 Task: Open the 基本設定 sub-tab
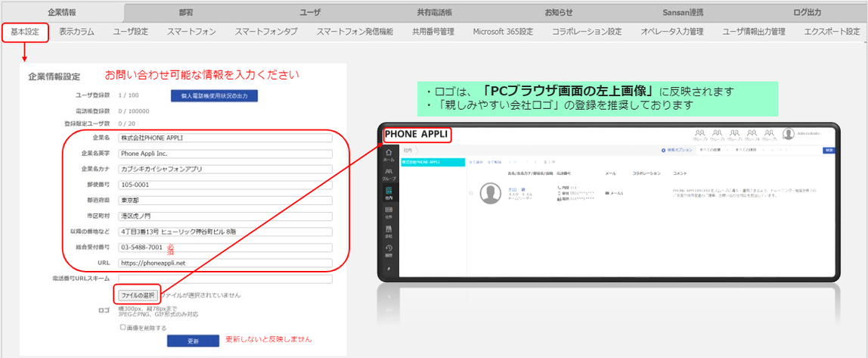click(x=25, y=32)
